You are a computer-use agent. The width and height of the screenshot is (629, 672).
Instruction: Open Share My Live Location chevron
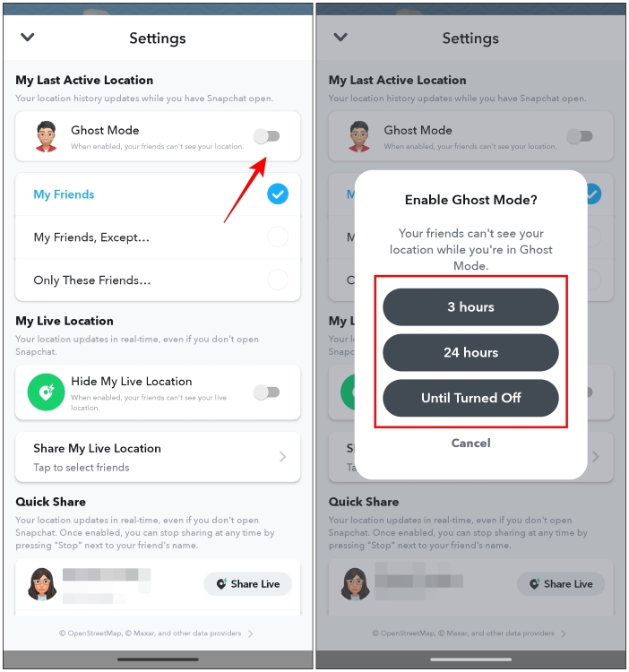point(282,456)
